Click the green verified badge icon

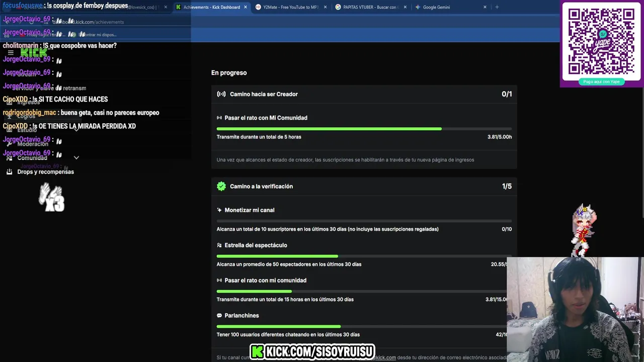(221, 186)
